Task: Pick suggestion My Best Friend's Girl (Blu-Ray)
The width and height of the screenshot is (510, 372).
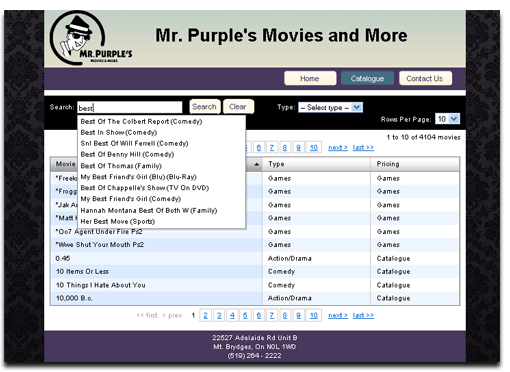Action: point(138,177)
